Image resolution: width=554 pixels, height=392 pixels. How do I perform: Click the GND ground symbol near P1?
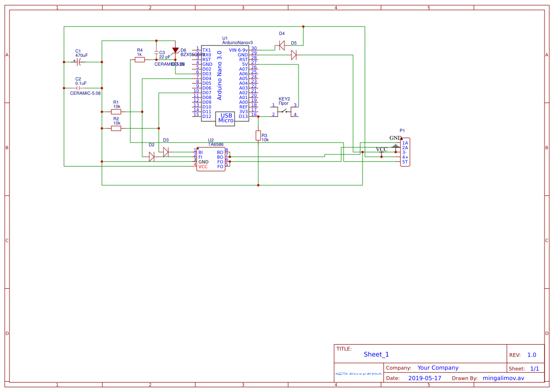coord(396,145)
